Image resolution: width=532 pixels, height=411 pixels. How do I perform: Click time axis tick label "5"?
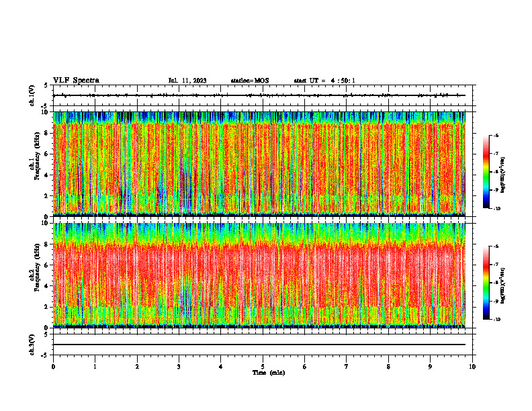pyautogui.click(x=263, y=367)
